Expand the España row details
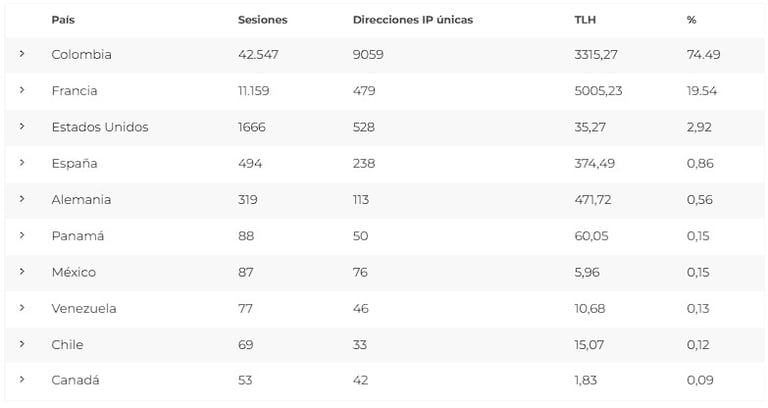This screenshot has width=768, height=408. [x=22, y=163]
